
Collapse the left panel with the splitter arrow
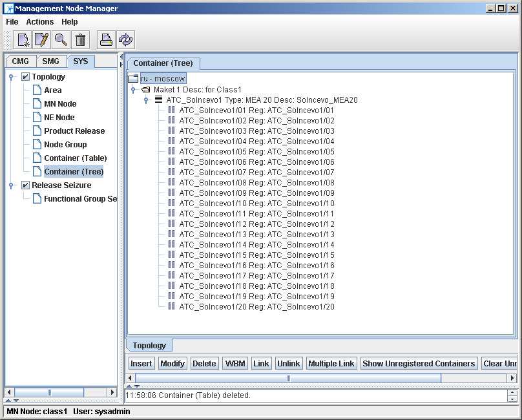click(121, 58)
